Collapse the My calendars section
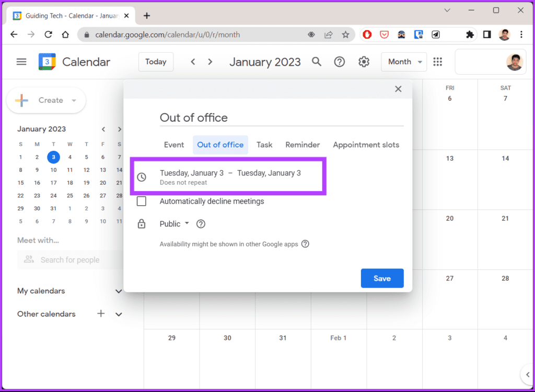The height and width of the screenshot is (392, 535). click(x=119, y=291)
